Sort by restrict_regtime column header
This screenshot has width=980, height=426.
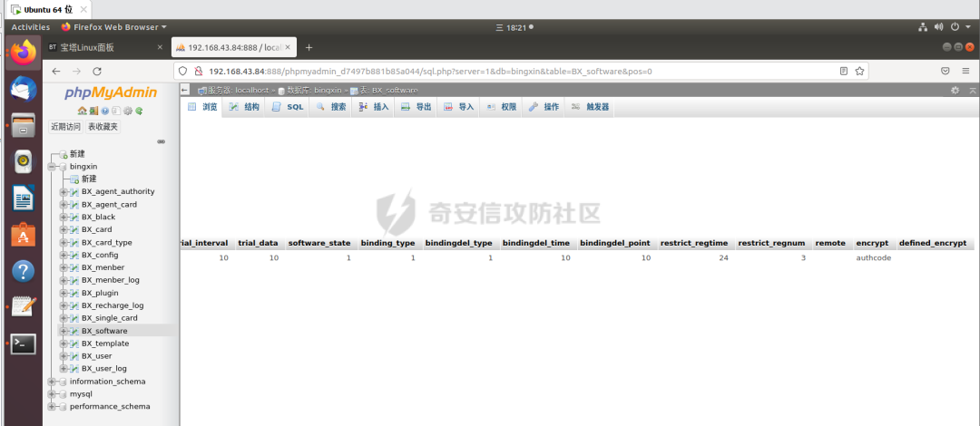pyautogui.click(x=694, y=243)
